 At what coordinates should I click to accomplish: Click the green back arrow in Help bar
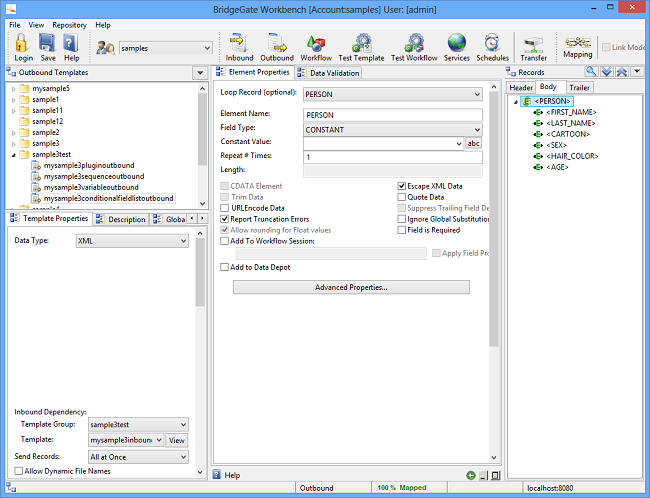point(471,475)
